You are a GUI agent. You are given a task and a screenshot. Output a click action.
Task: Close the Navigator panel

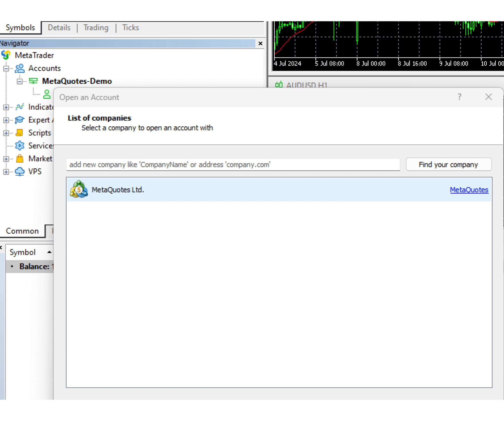coord(260,44)
